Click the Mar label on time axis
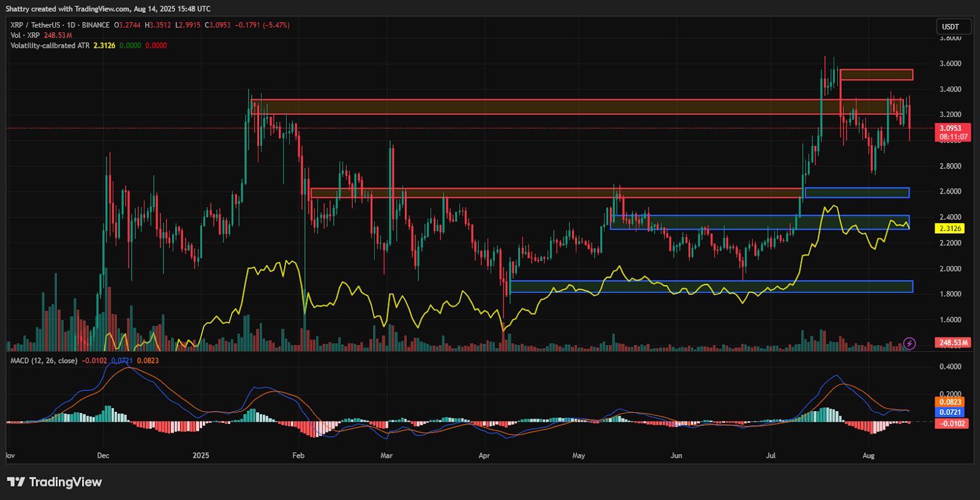980x500 pixels. [x=386, y=456]
